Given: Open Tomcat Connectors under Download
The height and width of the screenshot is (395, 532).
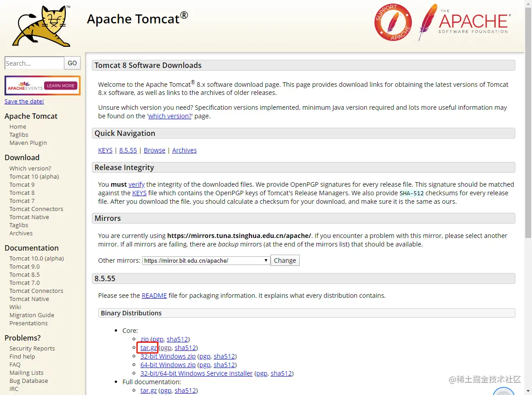Looking at the screenshot, I should pos(36,209).
